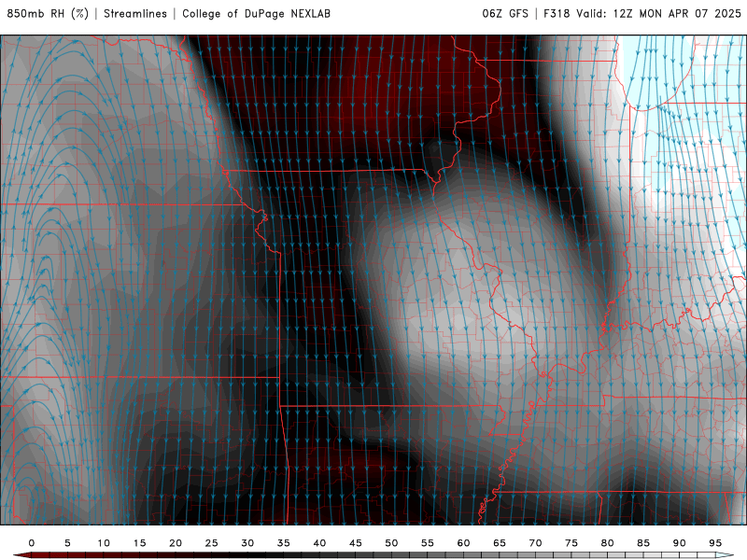Click the 0 value on the color scale
This screenshot has height=560, width=747.
coord(32,543)
